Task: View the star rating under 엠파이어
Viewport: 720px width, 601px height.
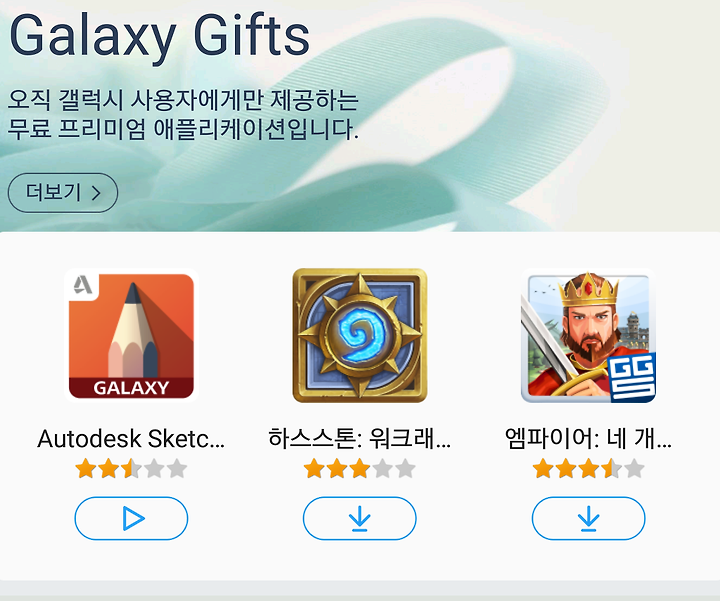Action: (x=588, y=469)
